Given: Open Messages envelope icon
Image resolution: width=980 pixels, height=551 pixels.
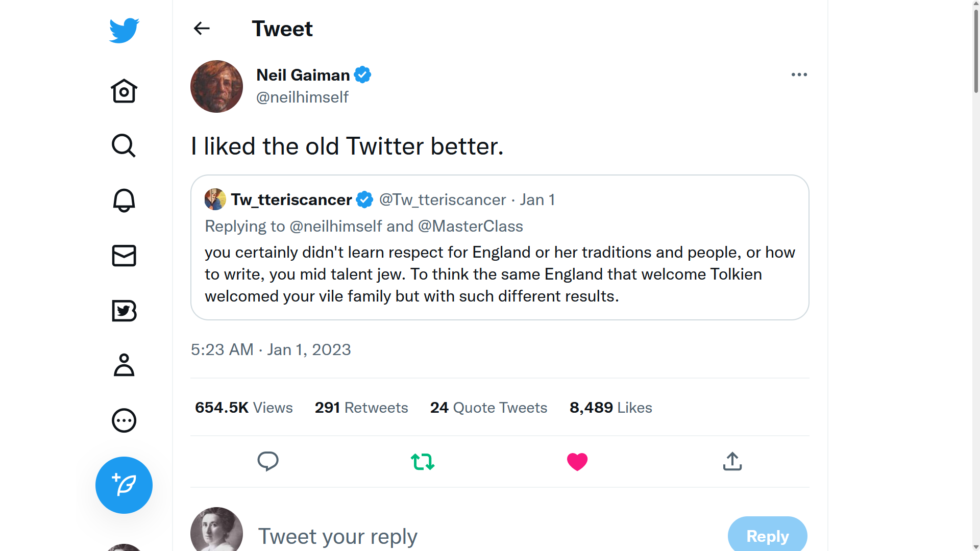Looking at the screenshot, I should [x=124, y=256].
